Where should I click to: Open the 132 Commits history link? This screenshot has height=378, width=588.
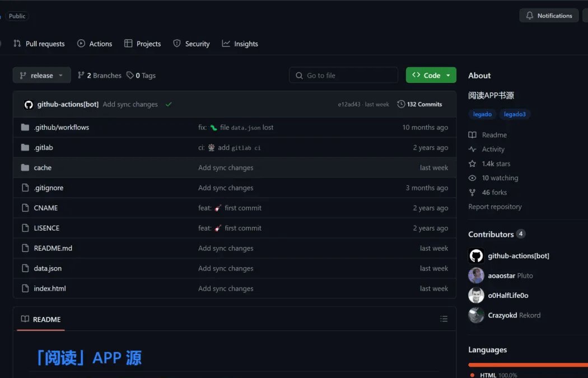pyautogui.click(x=419, y=104)
